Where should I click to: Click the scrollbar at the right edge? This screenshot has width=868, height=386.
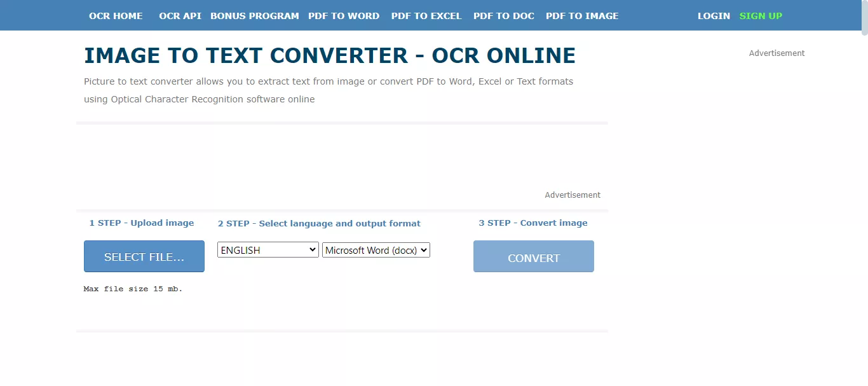tap(864, 19)
